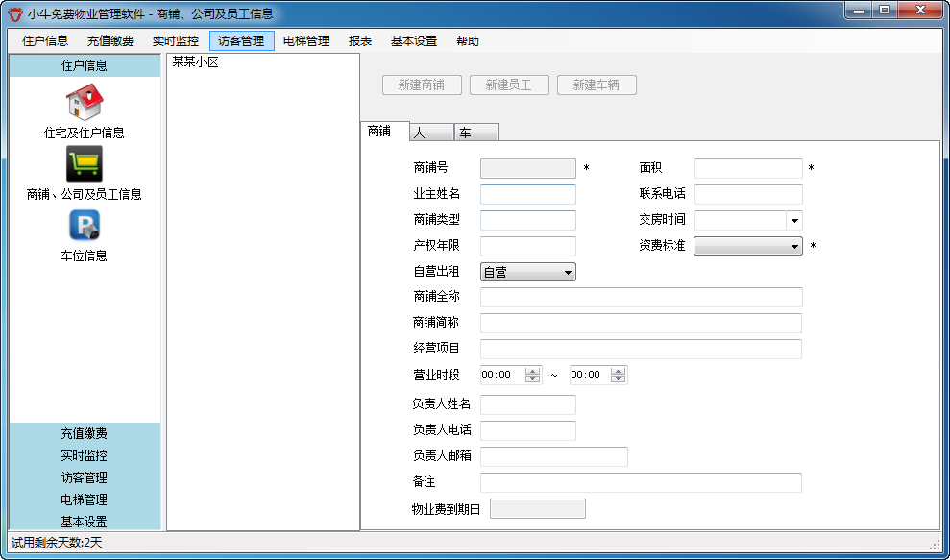Open the 实时监控 menu
Screen dimensions: 950x560
[176, 41]
